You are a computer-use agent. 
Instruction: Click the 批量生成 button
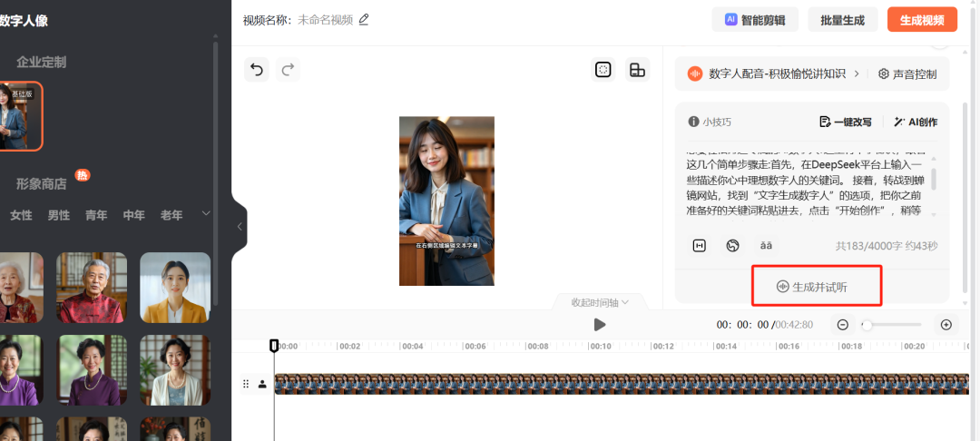pos(842,19)
